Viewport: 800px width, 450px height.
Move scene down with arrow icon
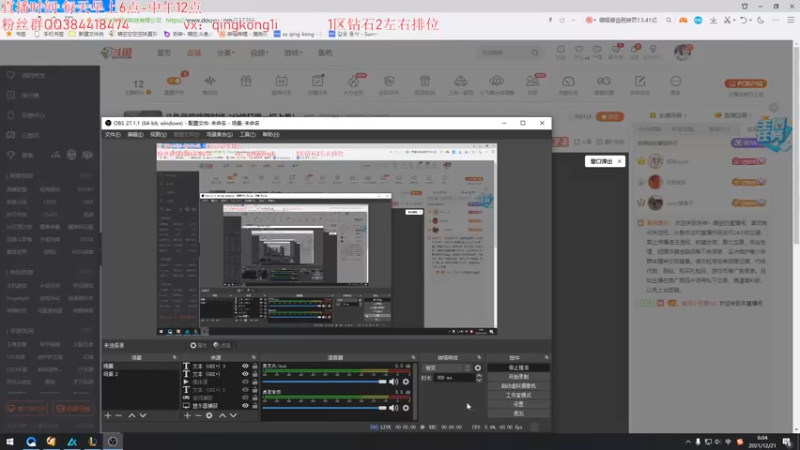point(143,416)
